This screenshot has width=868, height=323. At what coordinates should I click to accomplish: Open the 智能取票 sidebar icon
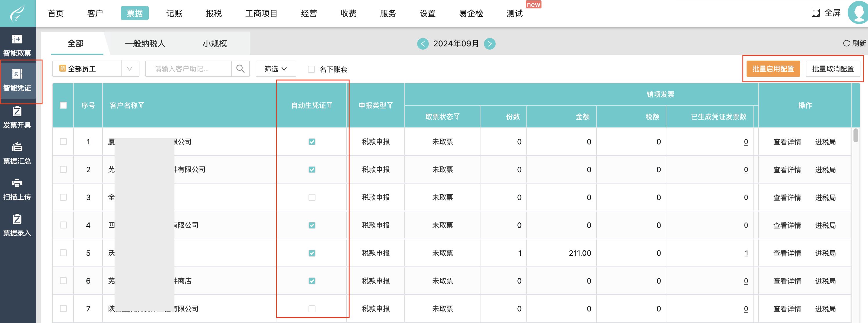point(17,39)
